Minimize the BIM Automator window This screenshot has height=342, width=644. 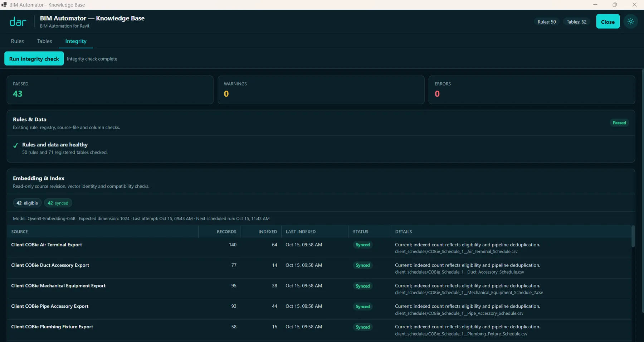coord(595,5)
